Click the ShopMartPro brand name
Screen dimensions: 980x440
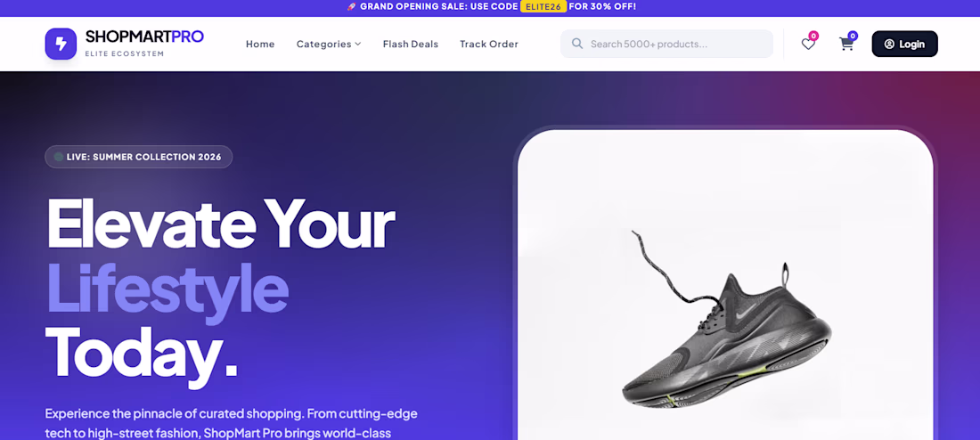pos(144,37)
